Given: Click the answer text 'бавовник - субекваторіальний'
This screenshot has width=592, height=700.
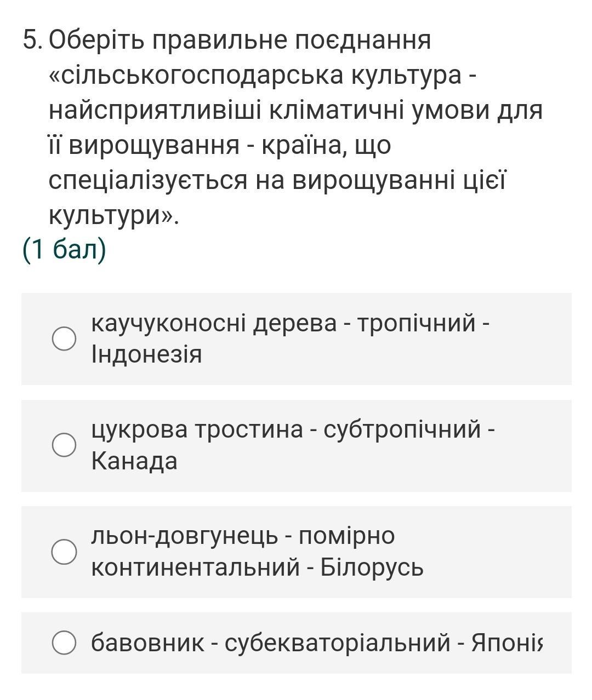Looking at the screenshot, I should click(x=270, y=642).
